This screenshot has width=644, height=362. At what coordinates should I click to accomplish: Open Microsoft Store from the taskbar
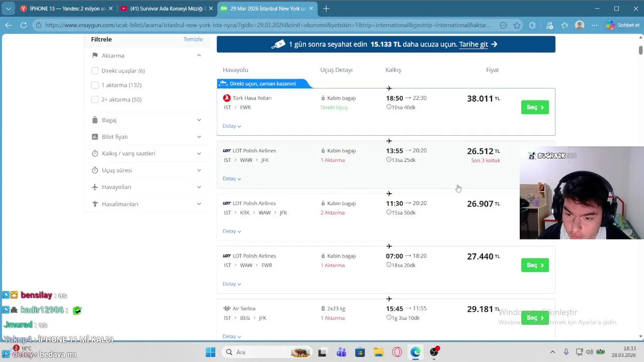360,352
